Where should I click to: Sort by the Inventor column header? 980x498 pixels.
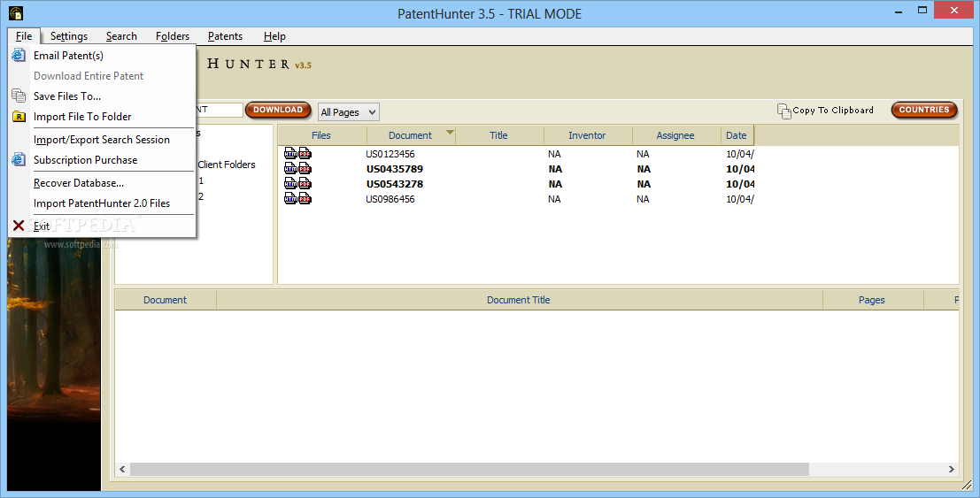click(x=587, y=135)
